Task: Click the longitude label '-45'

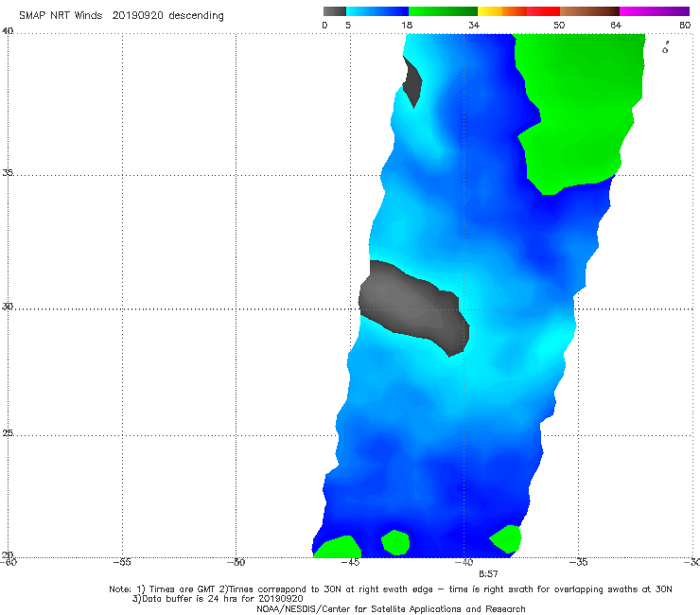Action: pyautogui.click(x=350, y=562)
